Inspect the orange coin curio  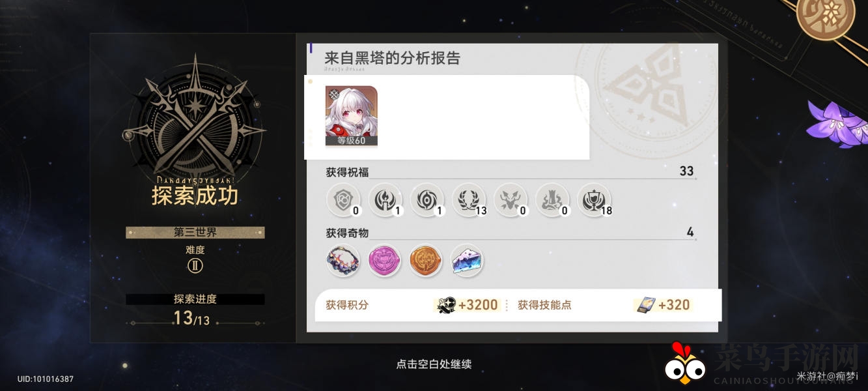[x=427, y=261]
